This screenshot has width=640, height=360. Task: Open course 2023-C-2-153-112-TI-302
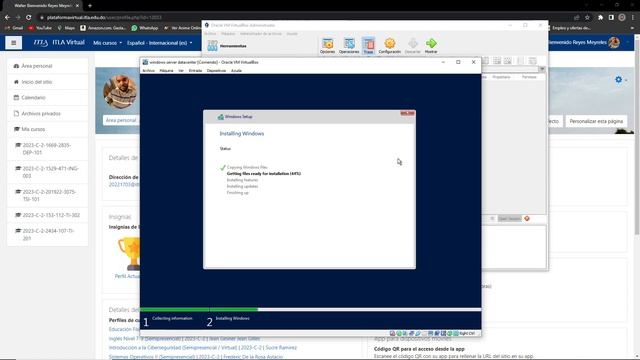point(47,215)
